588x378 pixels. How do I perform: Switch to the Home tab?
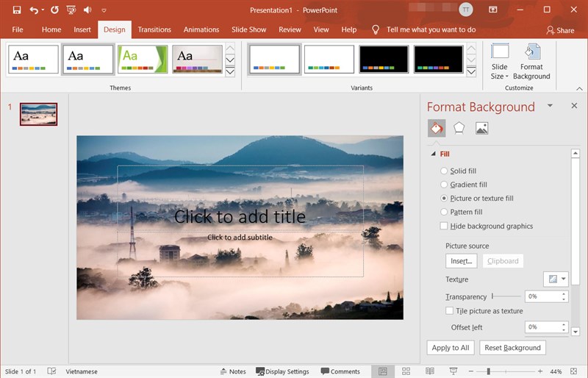coord(51,29)
